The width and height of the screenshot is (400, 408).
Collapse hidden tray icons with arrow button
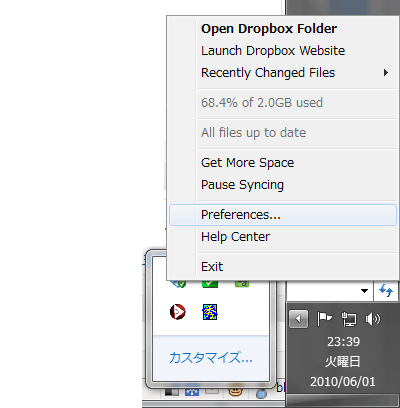[298, 319]
